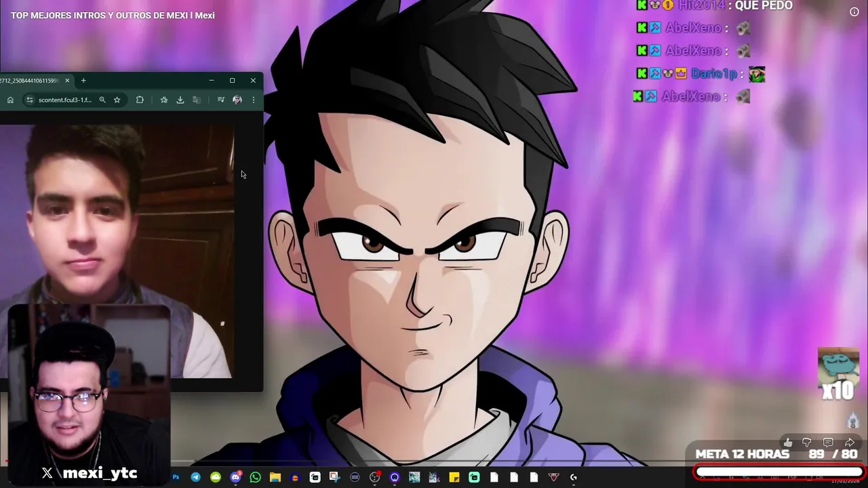Open the browser profile avatar
868x488 pixels.
tap(237, 100)
